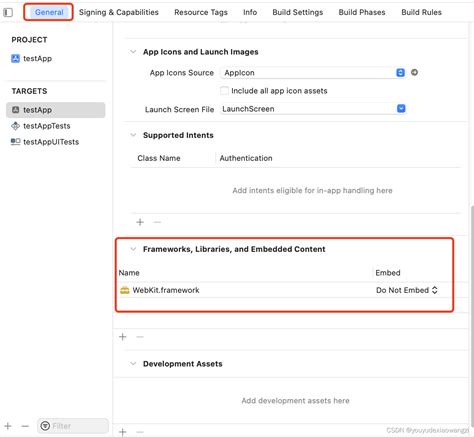This screenshot has width=474, height=437.
Task: Click the Filter text field
Action: [x=79, y=426]
